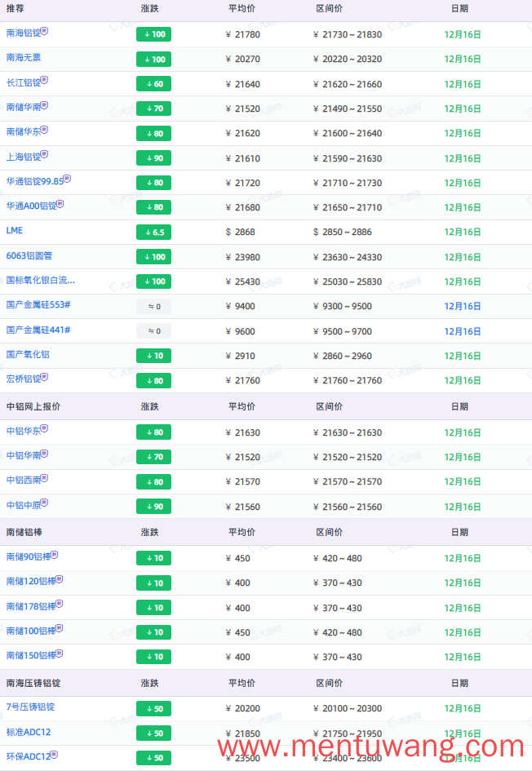
Task: Click the 中铝网上报价 section header
Action: click(33, 406)
